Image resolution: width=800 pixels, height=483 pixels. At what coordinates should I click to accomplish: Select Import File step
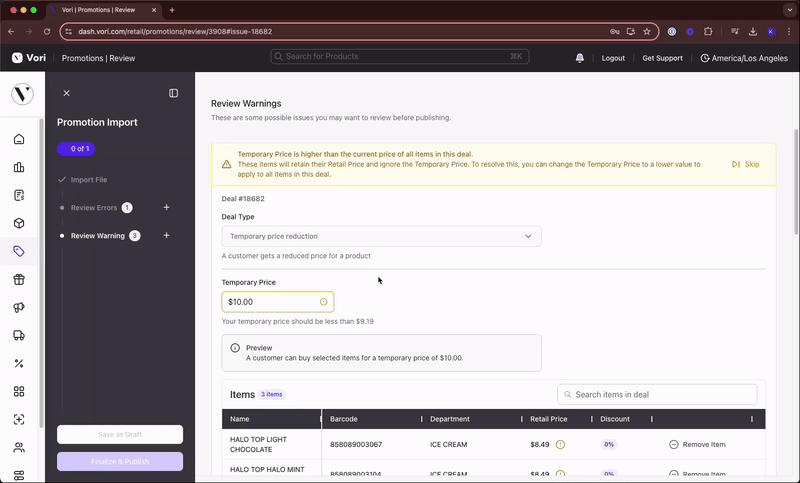click(x=89, y=180)
